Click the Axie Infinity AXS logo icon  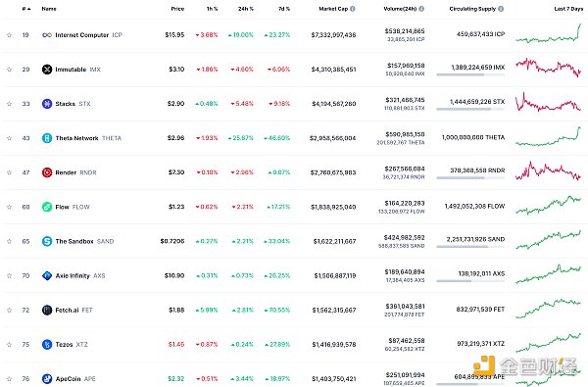click(x=47, y=275)
